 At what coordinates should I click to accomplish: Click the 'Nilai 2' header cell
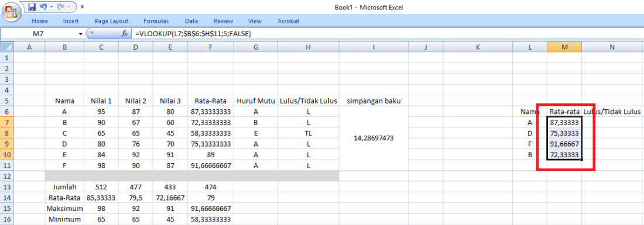pyautogui.click(x=136, y=101)
